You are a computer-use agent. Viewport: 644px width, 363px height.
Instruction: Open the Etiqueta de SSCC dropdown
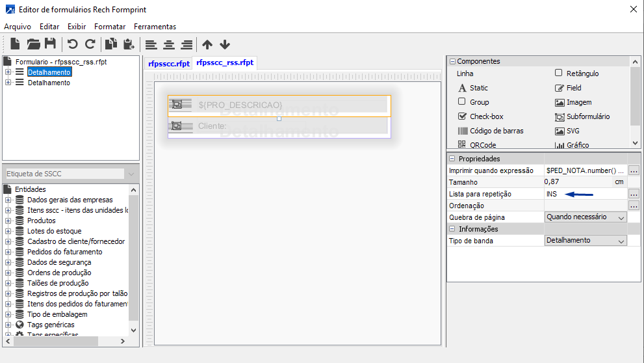coord(131,174)
